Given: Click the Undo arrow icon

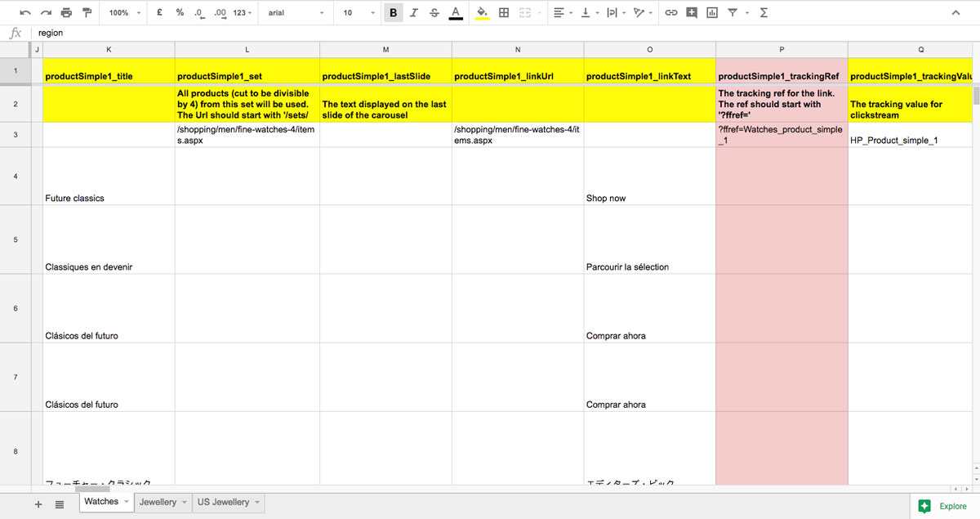Looking at the screenshot, I should [x=25, y=13].
